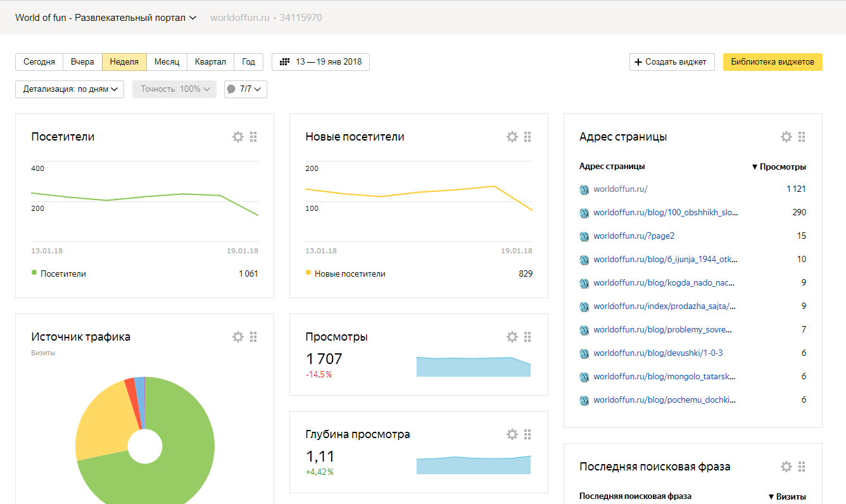846x504 pixels.
Task: Grab drag handle of Посетители widget
Action: tap(253, 137)
